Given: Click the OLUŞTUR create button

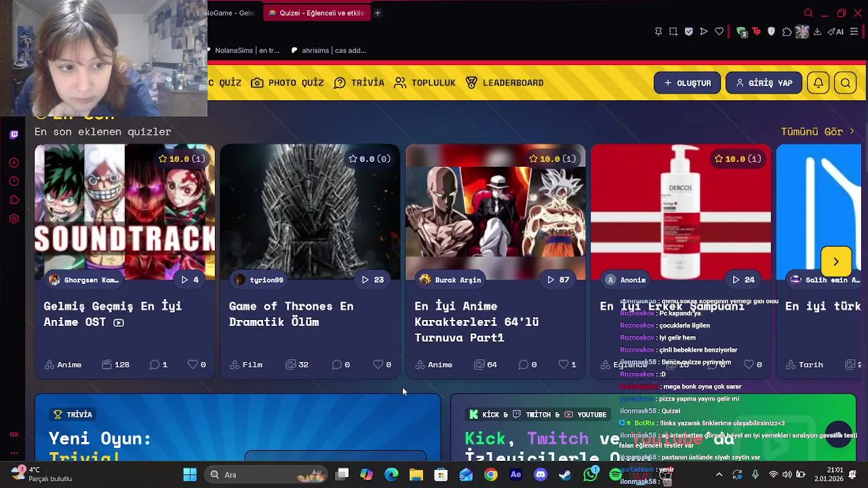Looking at the screenshot, I should 687,83.
